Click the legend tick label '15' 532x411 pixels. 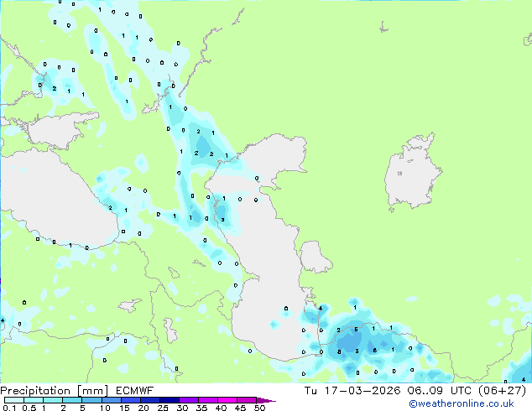[124, 408]
